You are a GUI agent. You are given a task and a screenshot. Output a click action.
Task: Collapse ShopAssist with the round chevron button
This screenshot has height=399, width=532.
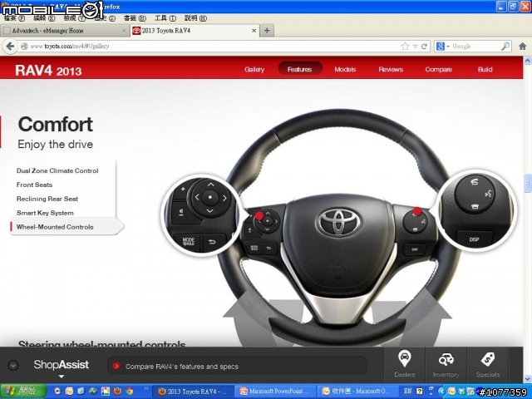pos(13,366)
